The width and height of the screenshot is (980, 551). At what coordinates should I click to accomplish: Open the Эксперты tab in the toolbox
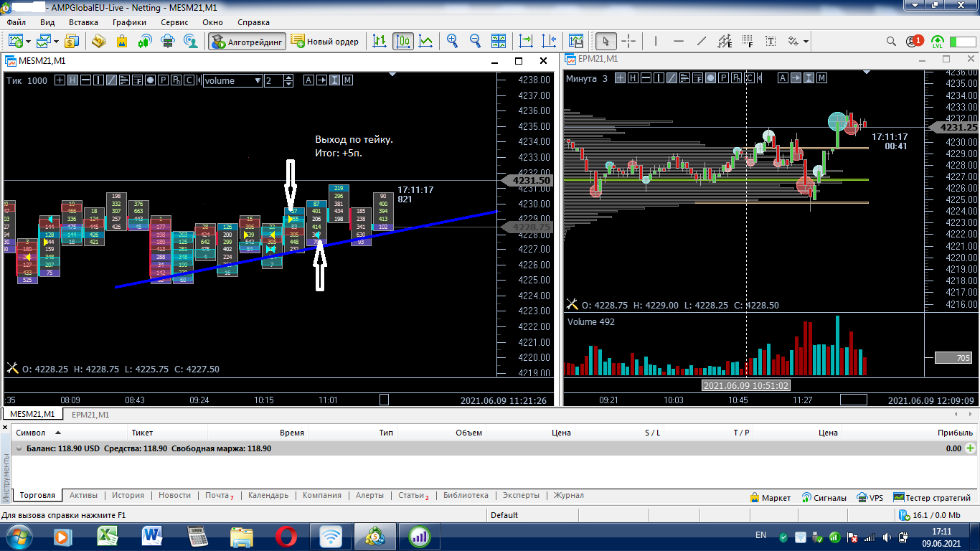coord(521,495)
